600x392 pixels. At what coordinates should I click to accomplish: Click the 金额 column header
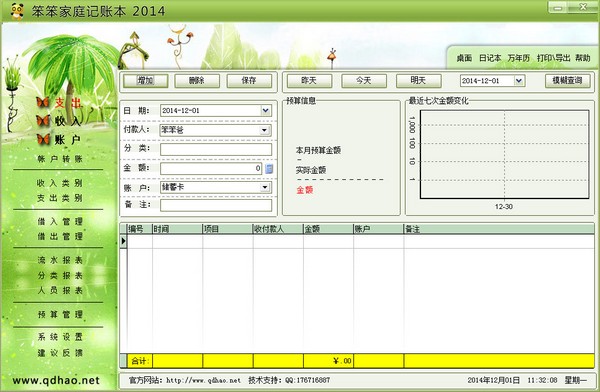tap(328, 229)
